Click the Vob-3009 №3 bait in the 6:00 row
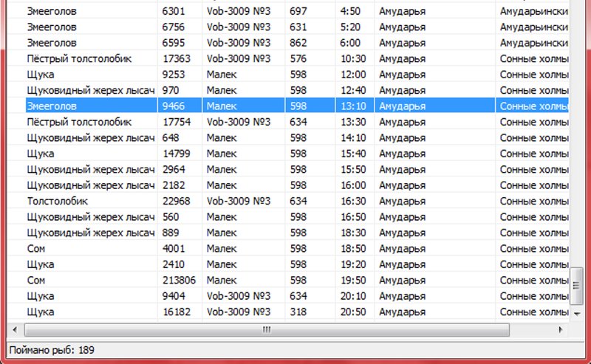The image size is (591, 364). click(x=239, y=43)
